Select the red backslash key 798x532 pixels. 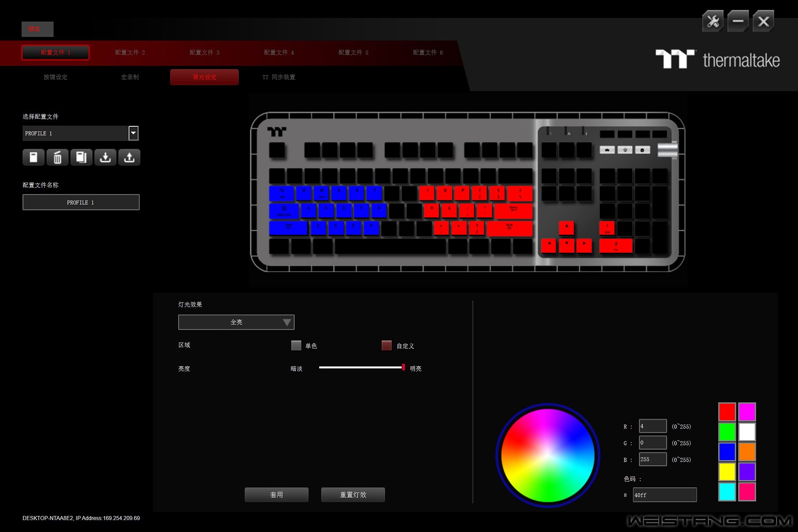(520, 193)
